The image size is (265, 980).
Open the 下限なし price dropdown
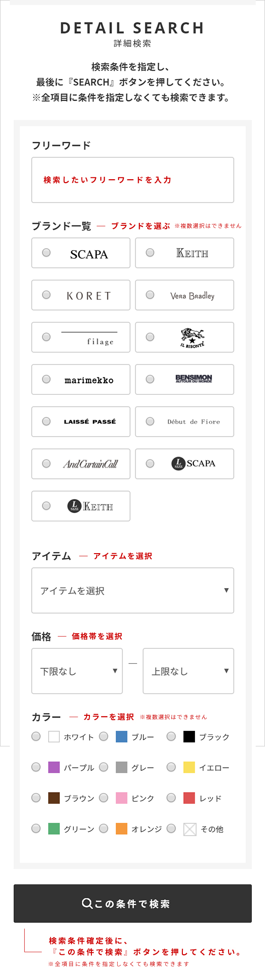coord(77,671)
